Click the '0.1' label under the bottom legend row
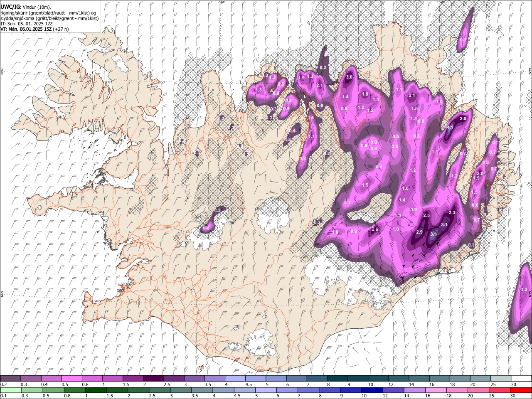This screenshot has height=399, width=532. [x=3, y=396]
